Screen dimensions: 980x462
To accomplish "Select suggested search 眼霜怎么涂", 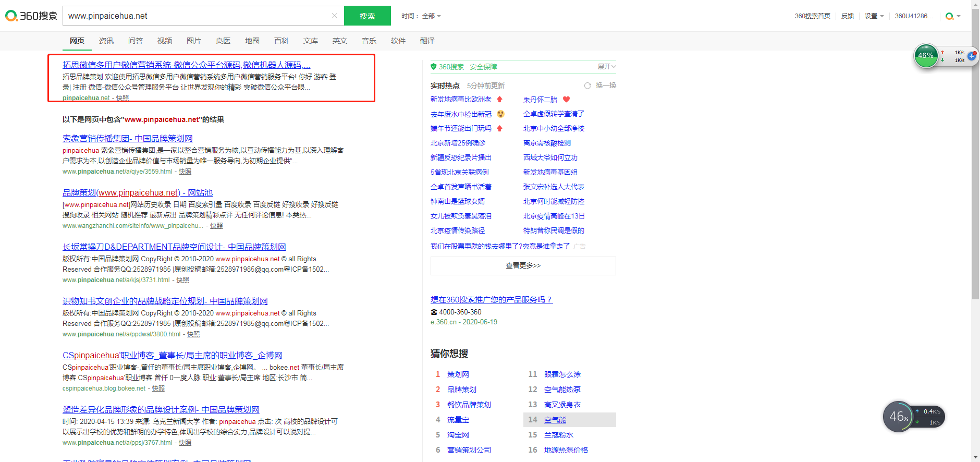I will 562,374.
